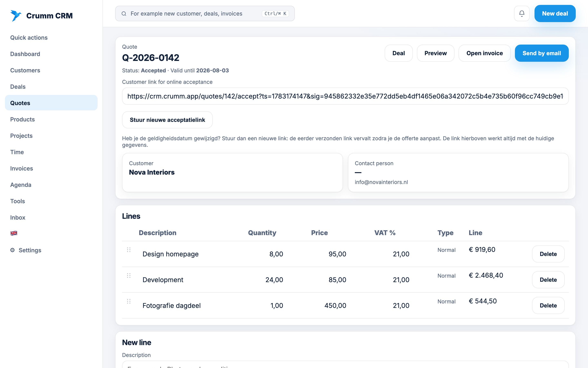Image resolution: width=588 pixels, height=368 pixels.
Task: Edit VAT 21,00 on Design homepage
Action: pos(394,254)
